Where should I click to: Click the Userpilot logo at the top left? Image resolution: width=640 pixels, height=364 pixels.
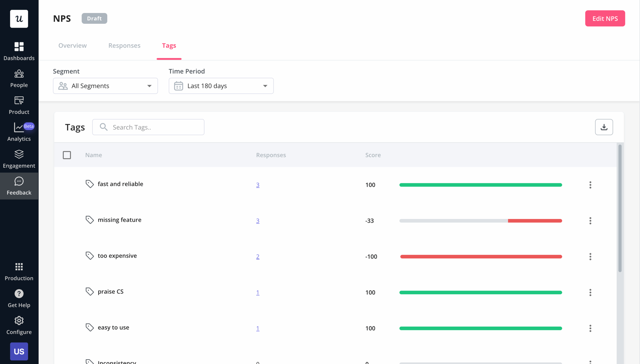click(x=19, y=18)
